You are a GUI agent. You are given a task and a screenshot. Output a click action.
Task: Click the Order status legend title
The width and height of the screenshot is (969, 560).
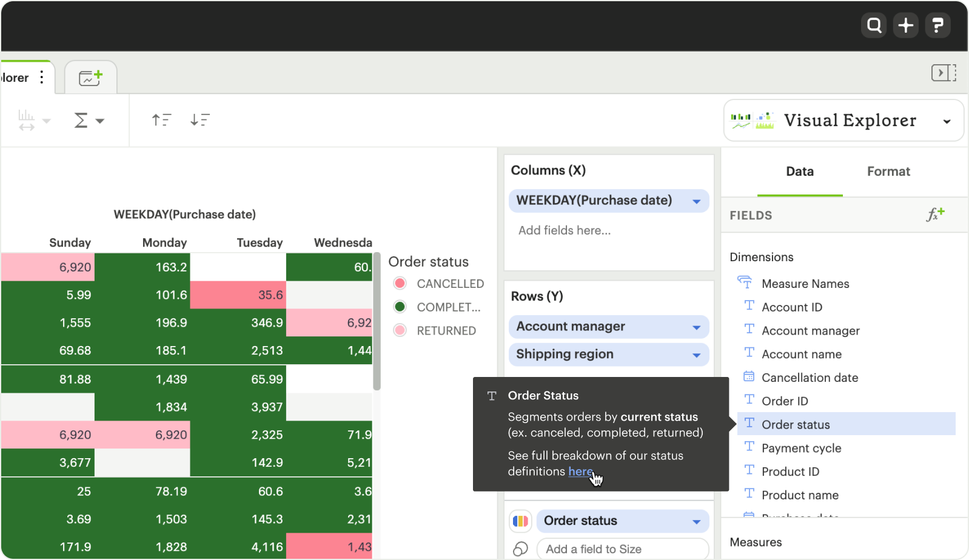(428, 262)
